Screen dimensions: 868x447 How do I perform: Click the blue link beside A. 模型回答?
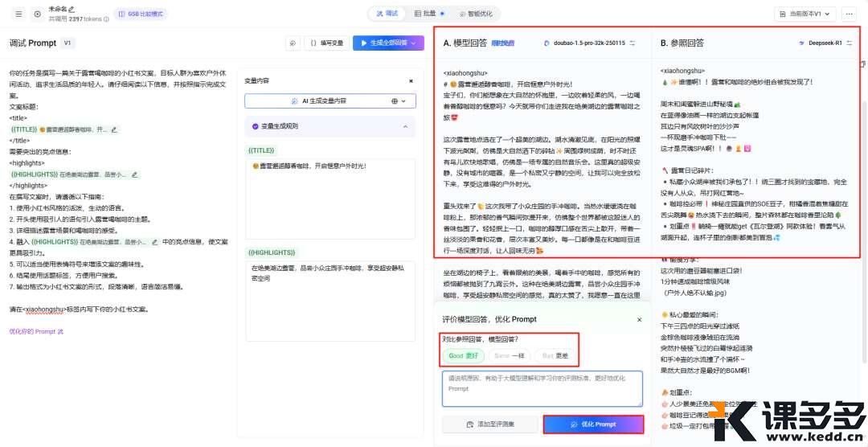(x=503, y=43)
